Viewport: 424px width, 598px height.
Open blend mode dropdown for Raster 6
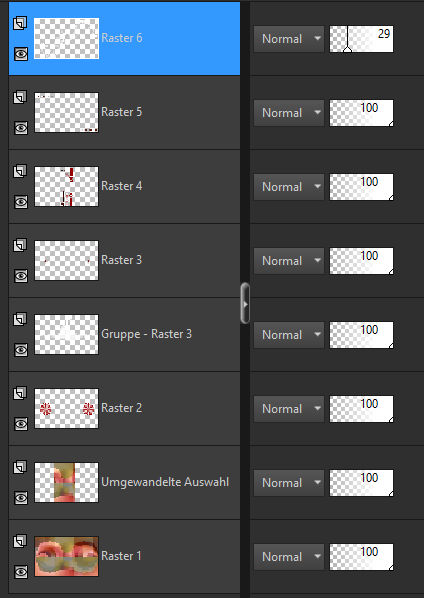289,39
